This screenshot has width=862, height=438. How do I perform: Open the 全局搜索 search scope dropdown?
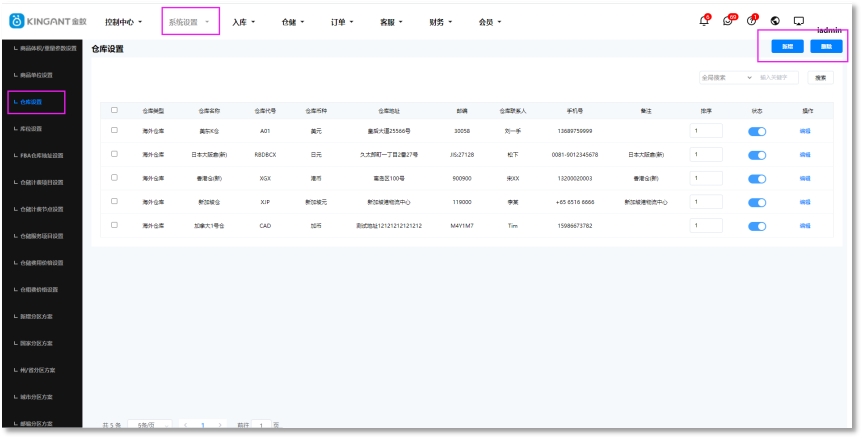726,77
